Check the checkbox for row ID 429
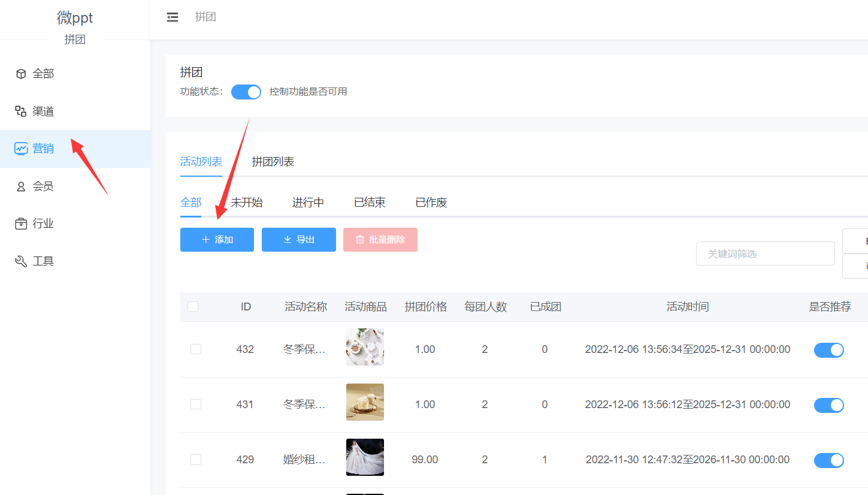Image resolution: width=868 pixels, height=495 pixels. (196, 460)
